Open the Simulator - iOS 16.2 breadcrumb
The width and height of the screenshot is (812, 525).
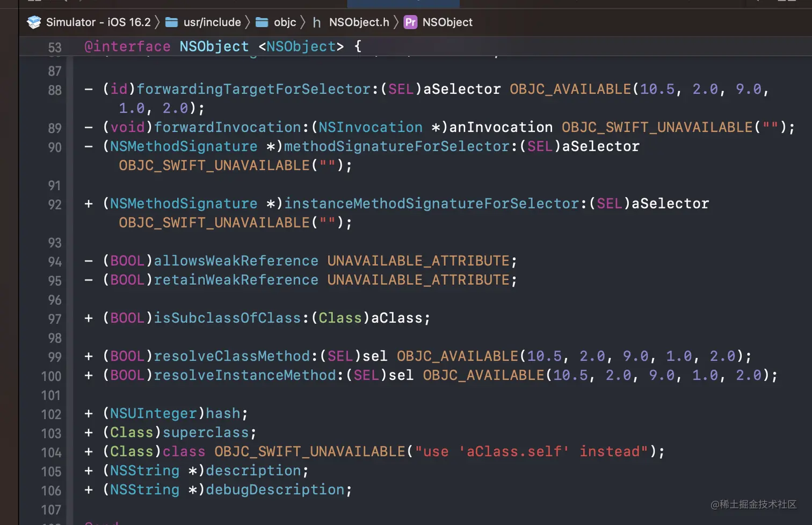(98, 22)
